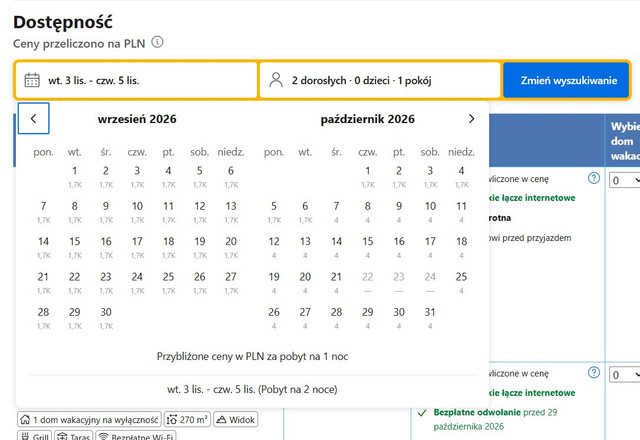
Task: Open the date range field wt. 3 lis.
Action: tap(137, 80)
